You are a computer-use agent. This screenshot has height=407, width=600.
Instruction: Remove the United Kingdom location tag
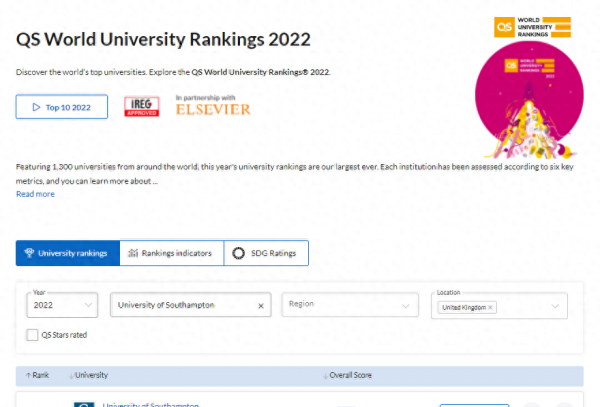click(x=490, y=307)
